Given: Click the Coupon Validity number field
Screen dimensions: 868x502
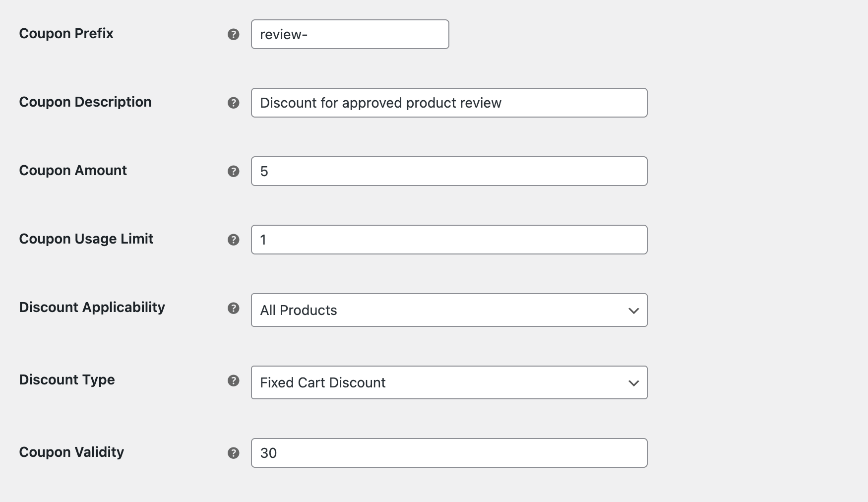Looking at the screenshot, I should click(448, 453).
